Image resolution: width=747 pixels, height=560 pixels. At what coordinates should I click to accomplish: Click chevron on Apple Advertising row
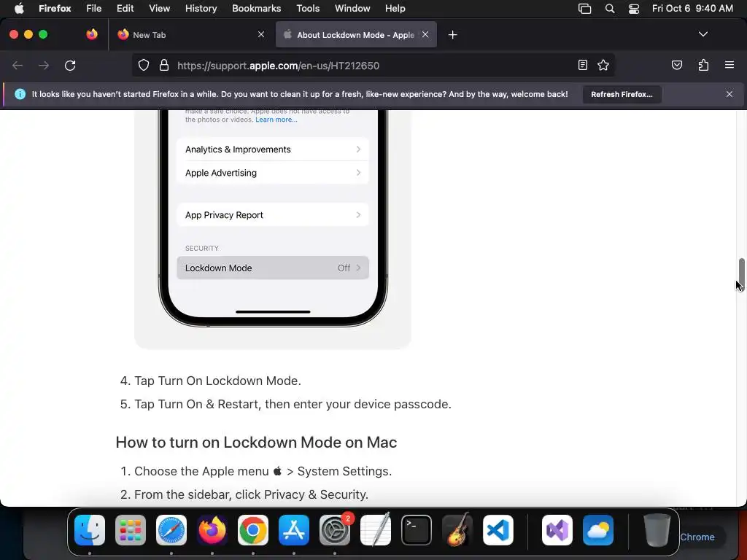coord(358,172)
